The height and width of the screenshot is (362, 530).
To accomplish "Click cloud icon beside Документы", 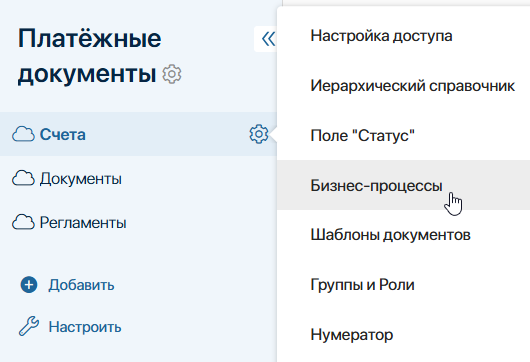I will pyautogui.click(x=23, y=178).
